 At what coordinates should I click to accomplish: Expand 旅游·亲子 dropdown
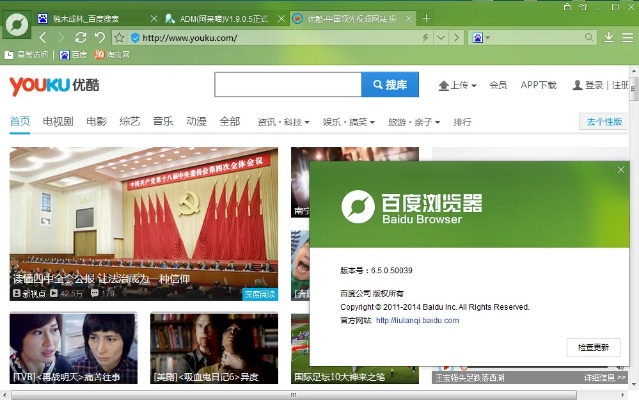coord(414,122)
